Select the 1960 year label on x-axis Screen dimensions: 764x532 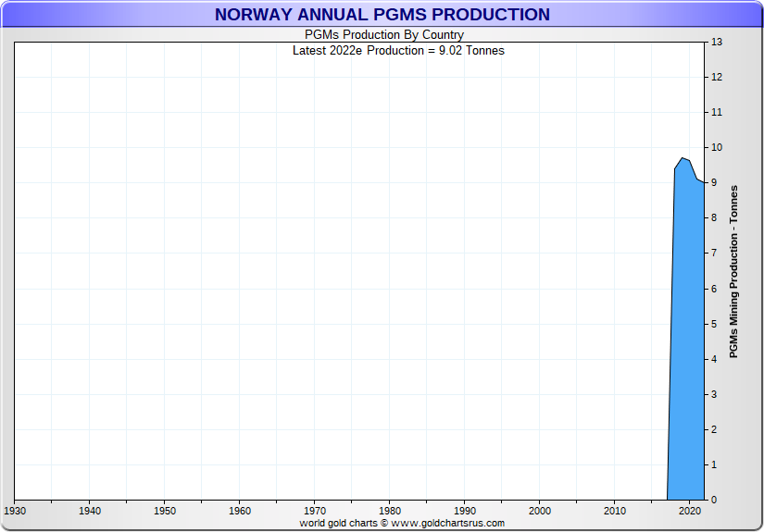239,511
